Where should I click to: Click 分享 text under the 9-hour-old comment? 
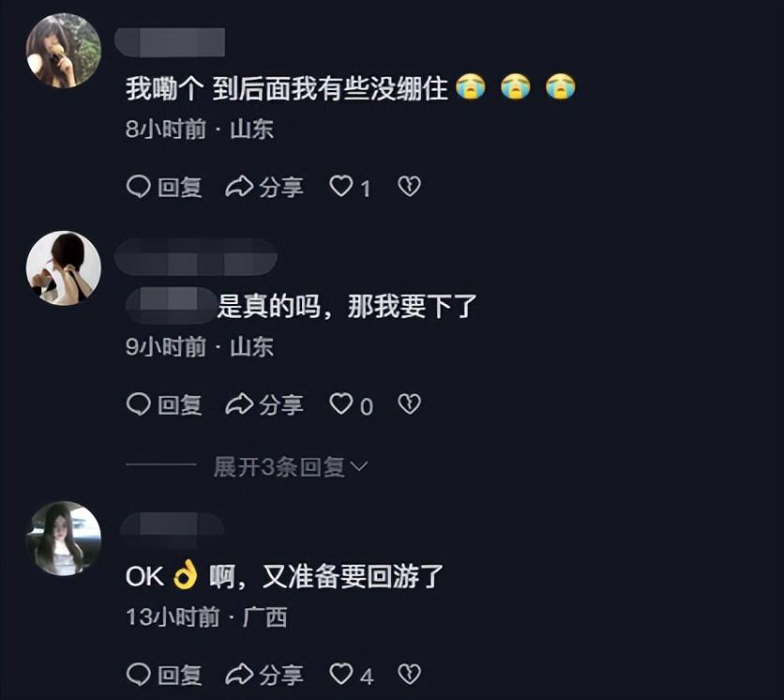(x=281, y=404)
